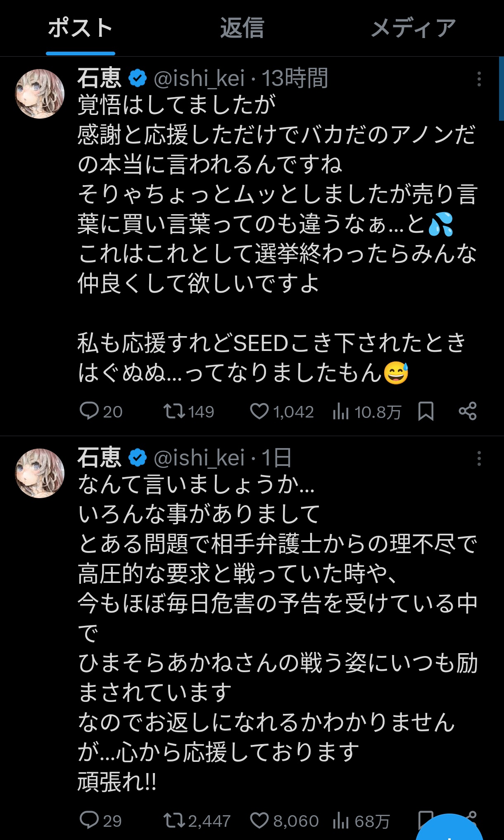
Task: Open @ishi_kei handle link in first post
Action: [199, 79]
